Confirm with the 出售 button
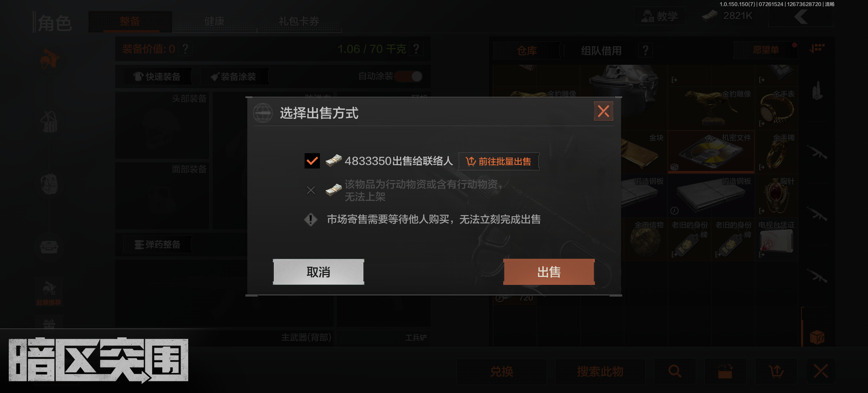 [549, 272]
